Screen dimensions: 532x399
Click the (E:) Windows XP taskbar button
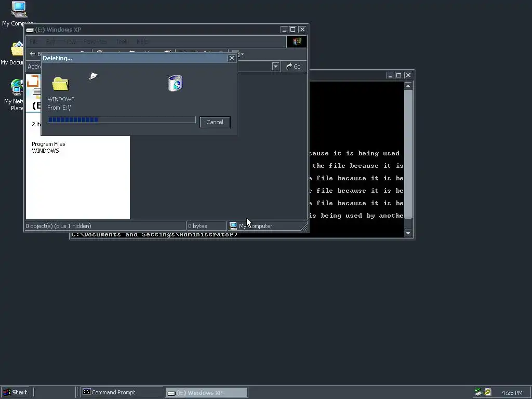[207, 393]
